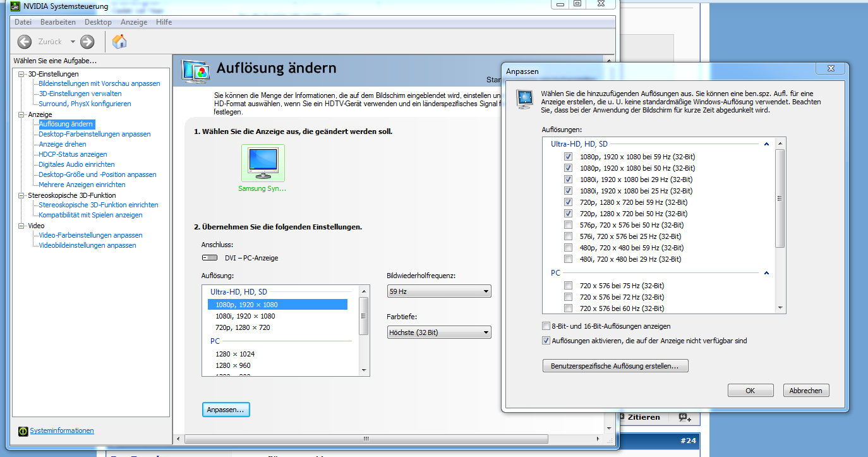Check 480i 720 x 480 bei 29 Hz
This screenshot has width=868, height=457.
[569, 259]
